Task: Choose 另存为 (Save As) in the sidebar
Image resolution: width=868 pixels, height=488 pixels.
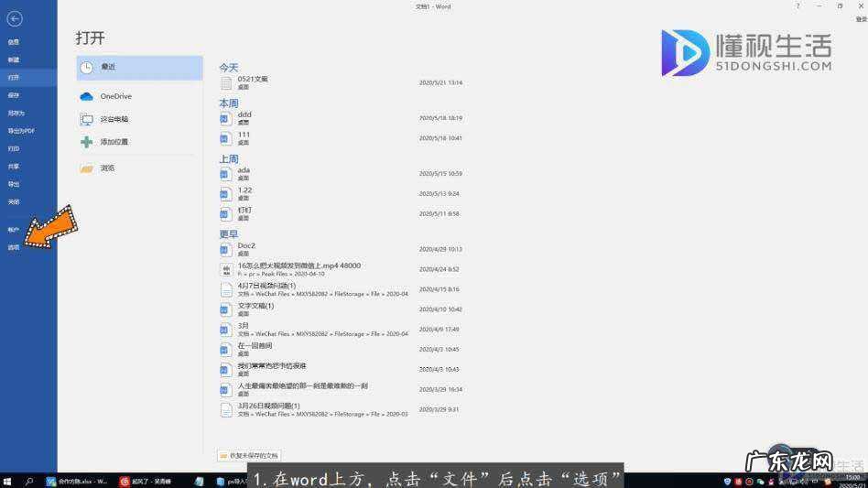Action: [16, 113]
